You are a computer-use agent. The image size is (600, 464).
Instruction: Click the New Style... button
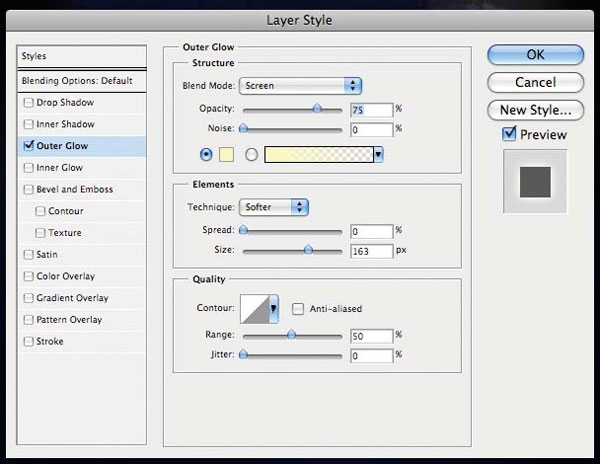tap(535, 110)
